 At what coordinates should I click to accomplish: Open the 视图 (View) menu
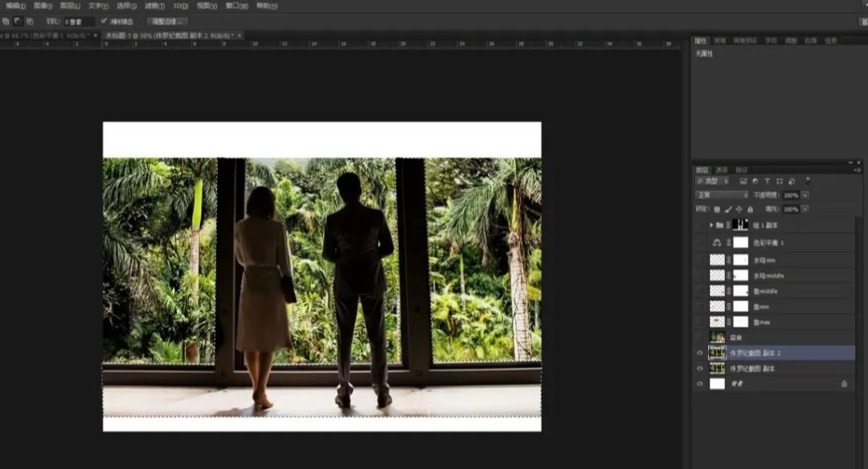tap(207, 6)
